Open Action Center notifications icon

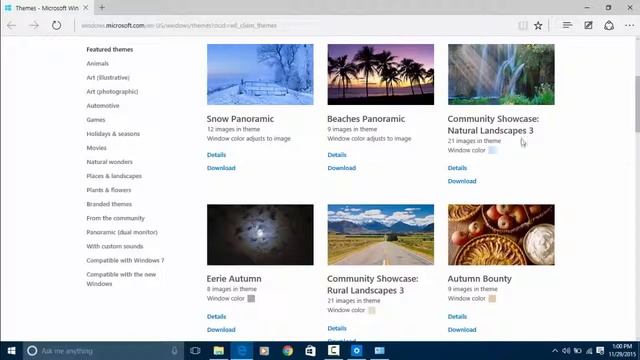(600, 351)
